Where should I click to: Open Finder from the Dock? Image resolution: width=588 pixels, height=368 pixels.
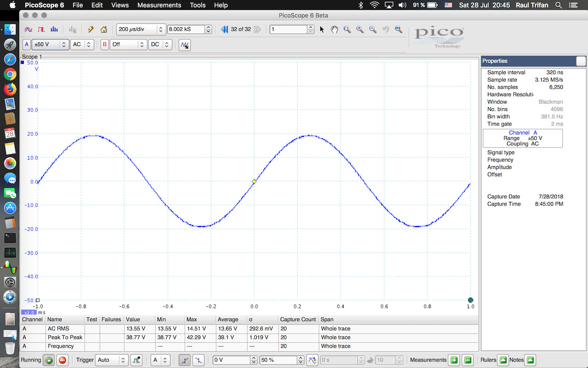click(10, 30)
